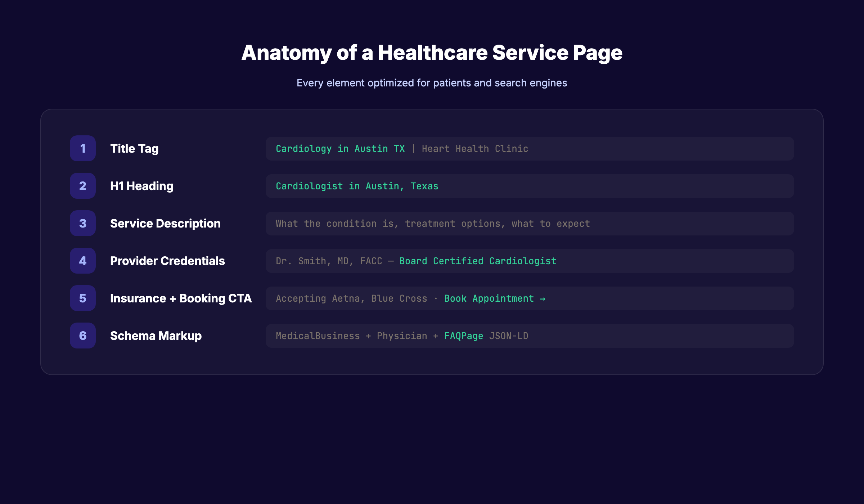The width and height of the screenshot is (864, 504).
Task: Click the Provider Credentials label
Action: click(167, 261)
